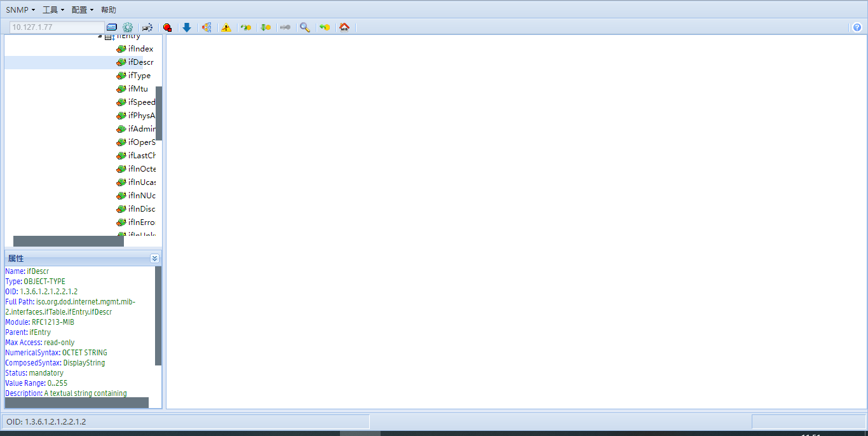Viewport: 868px width, 436px height.
Task: Click the 'Value Range: 0..255' line
Action: [x=36, y=383]
